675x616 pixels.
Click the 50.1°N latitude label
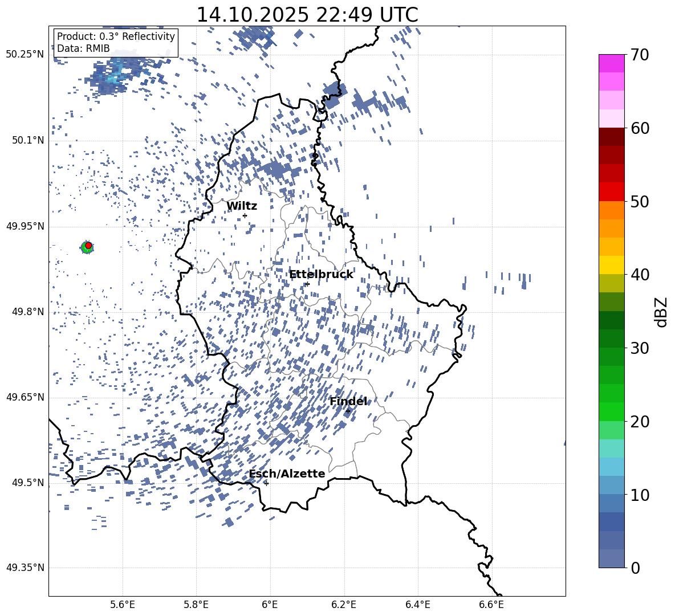coord(28,141)
